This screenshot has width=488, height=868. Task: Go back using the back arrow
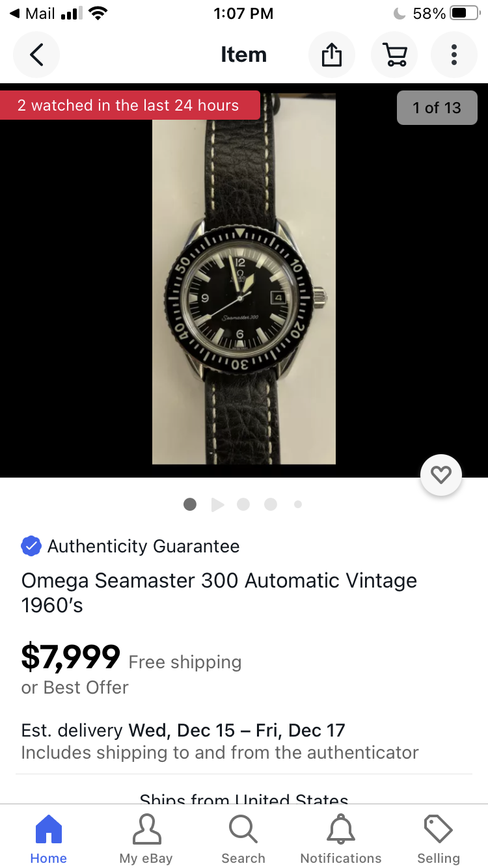click(x=36, y=55)
